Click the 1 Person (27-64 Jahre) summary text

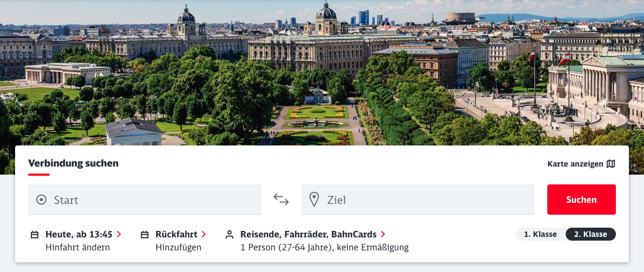[325, 247]
